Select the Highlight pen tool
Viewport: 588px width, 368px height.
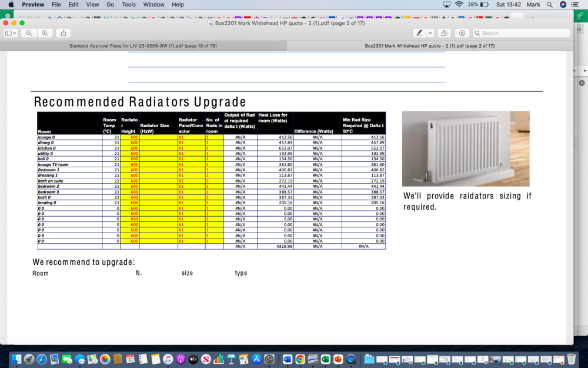[x=420, y=33]
